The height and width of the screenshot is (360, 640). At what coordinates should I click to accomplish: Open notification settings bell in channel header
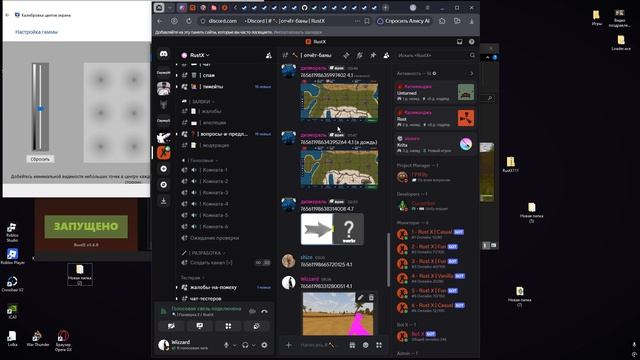[360, 55]
